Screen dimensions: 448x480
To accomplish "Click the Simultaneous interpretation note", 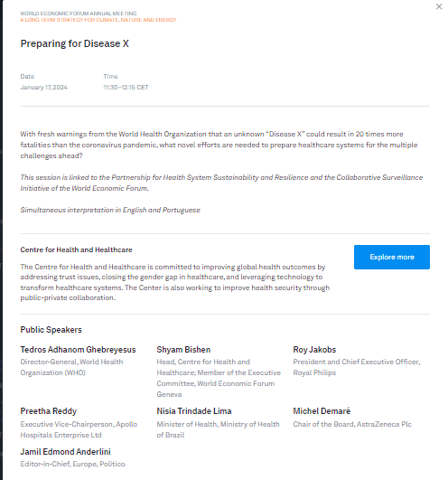I will [x=110, y=210].
